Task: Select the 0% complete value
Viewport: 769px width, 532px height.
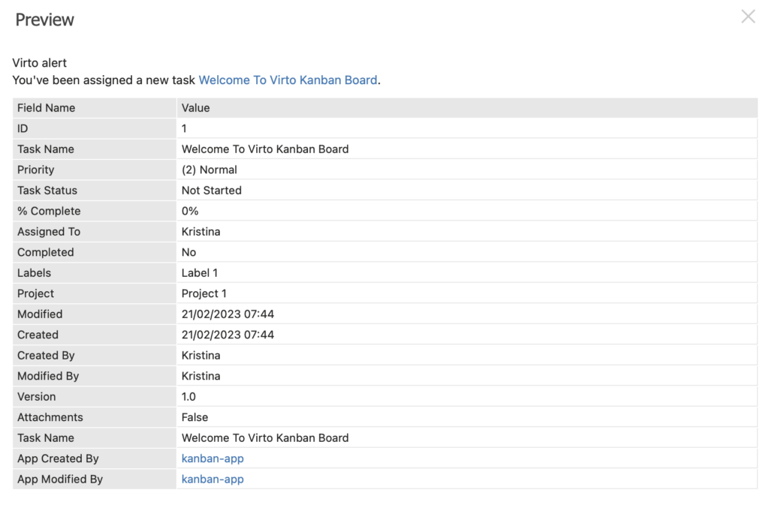Action: point(190,211)
